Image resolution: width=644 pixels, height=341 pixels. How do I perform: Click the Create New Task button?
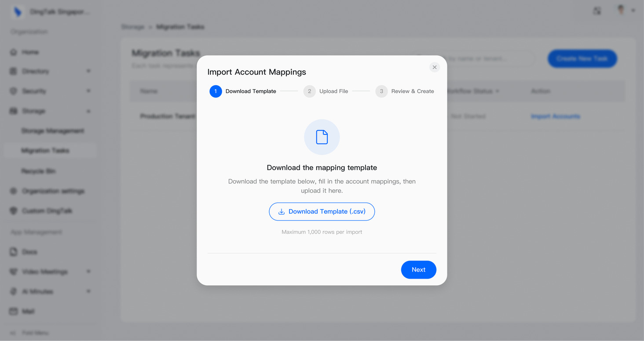582,58
